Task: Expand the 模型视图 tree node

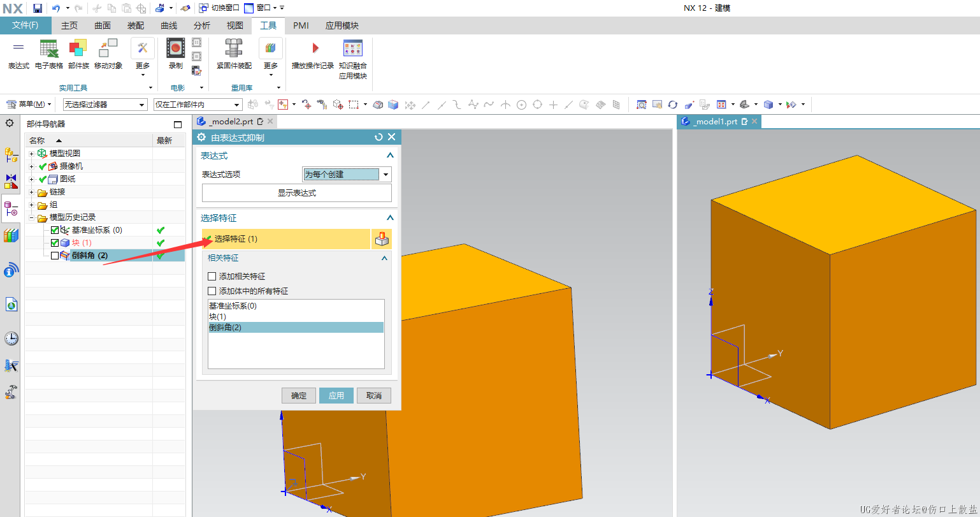Action: tap(31, 154)
